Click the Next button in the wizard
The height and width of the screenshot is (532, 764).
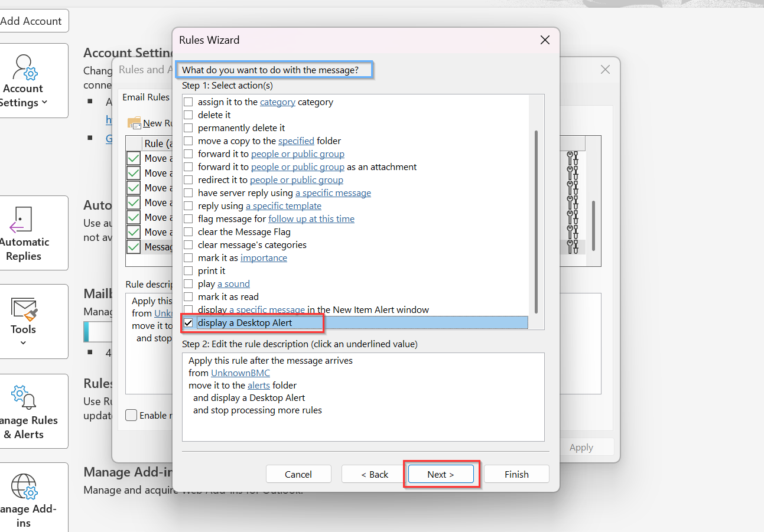click(440, 474)
